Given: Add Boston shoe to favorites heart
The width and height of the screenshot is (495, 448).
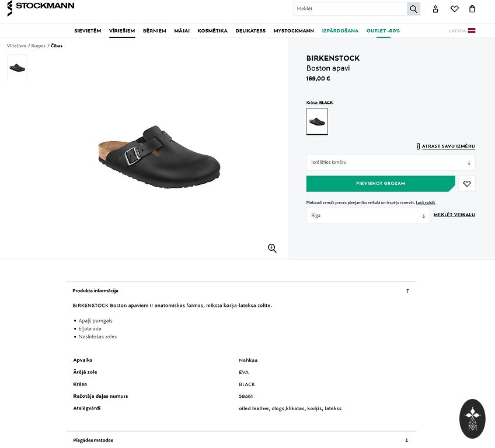Looking at the screenshot, I should point(467,184).
